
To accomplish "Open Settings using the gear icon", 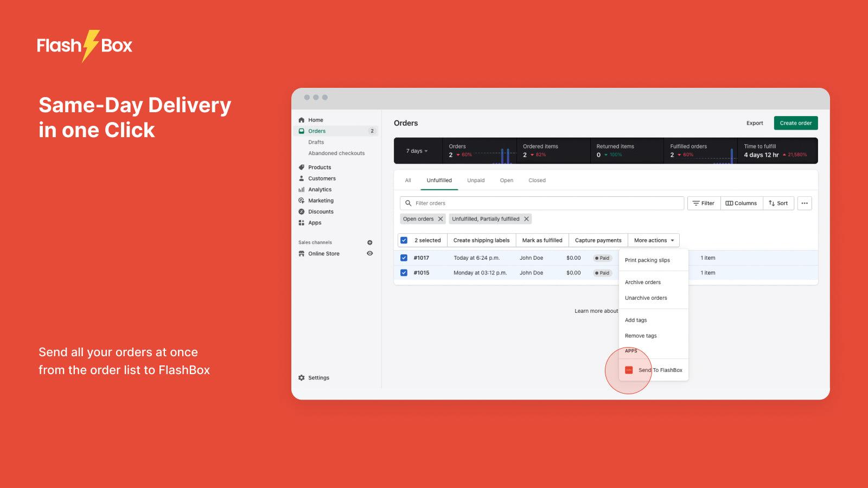I will point(302,377).
